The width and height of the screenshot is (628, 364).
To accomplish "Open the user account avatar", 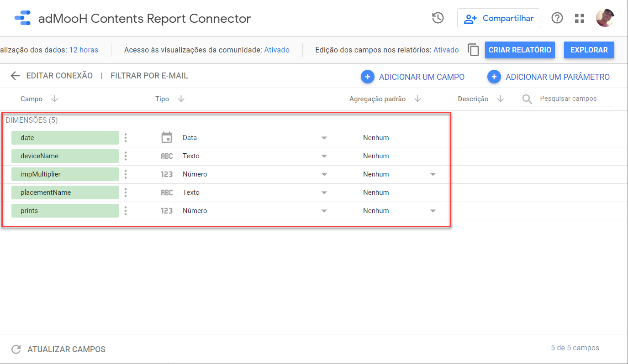I will pyautogui.click(x=605, y=18).
